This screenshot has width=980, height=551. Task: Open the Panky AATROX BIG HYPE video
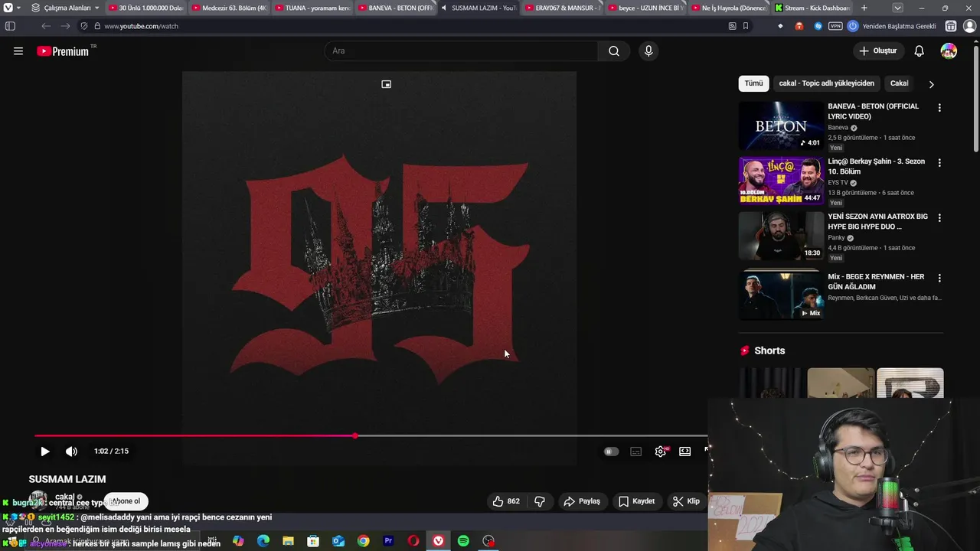click(x=781, y=236)
